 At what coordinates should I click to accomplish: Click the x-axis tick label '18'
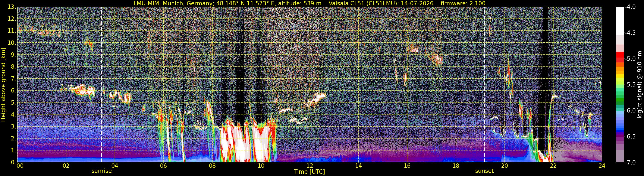pos(456,166)
